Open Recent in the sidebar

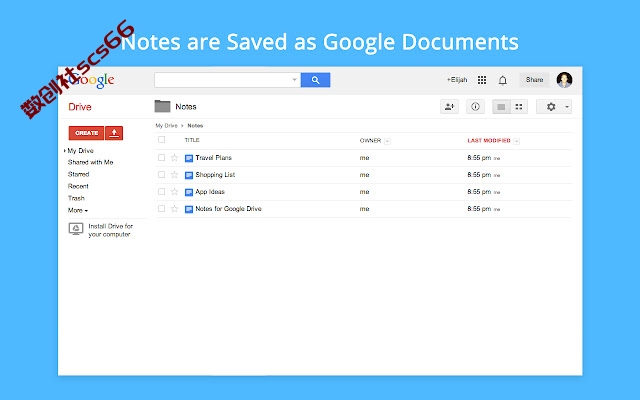point(78,186)
